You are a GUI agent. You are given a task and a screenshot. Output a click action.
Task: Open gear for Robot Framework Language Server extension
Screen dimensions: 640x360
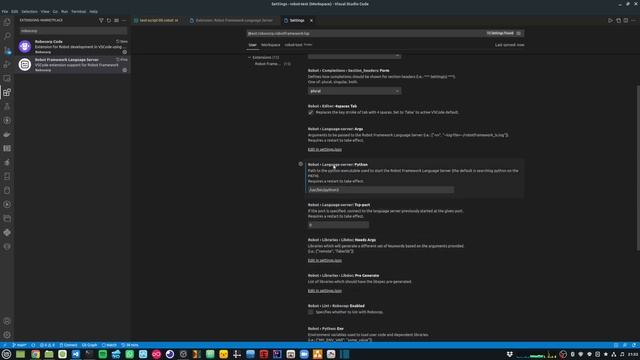click(x=125, y=70)
